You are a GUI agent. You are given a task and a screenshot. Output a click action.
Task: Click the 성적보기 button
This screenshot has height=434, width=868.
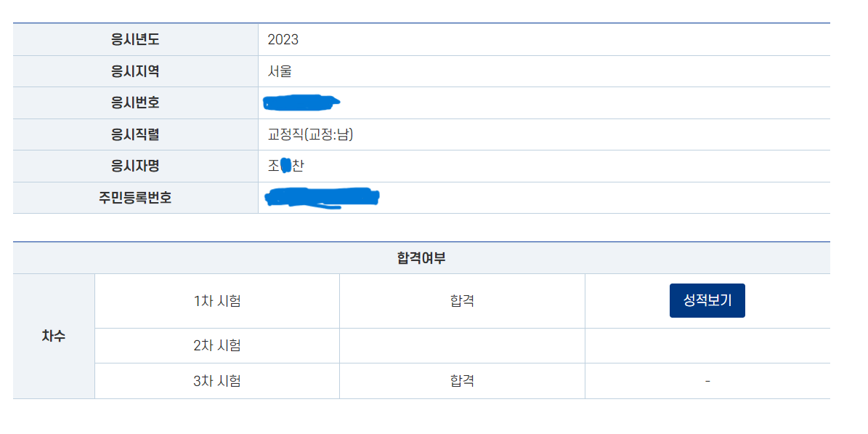[x=707, y=301]
